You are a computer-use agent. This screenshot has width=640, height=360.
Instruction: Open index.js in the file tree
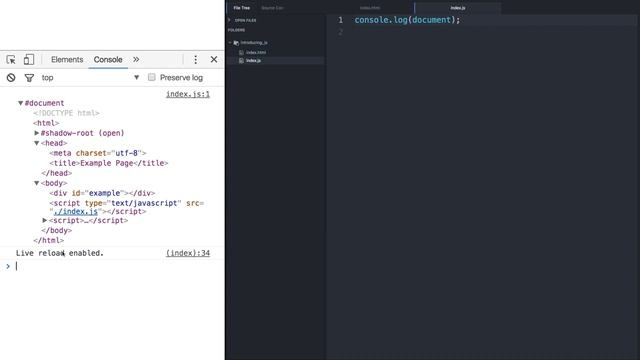[x=253, y=60]
